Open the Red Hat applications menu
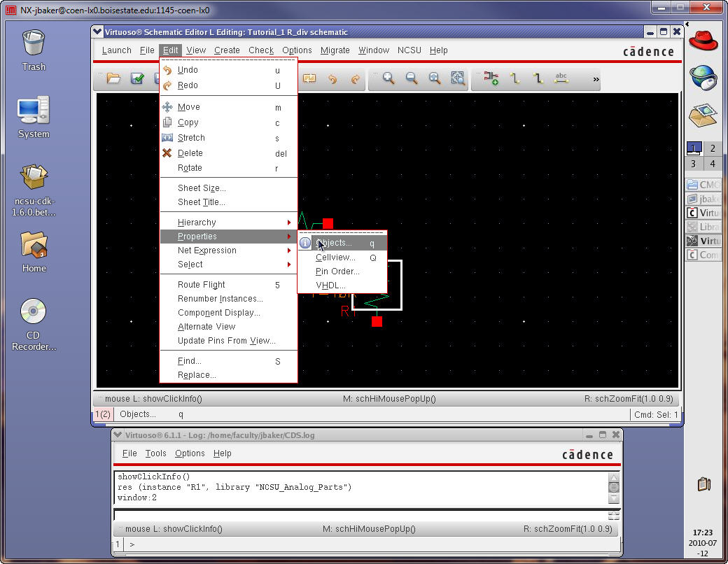728x564 pixels. click(x=703, y=41)
